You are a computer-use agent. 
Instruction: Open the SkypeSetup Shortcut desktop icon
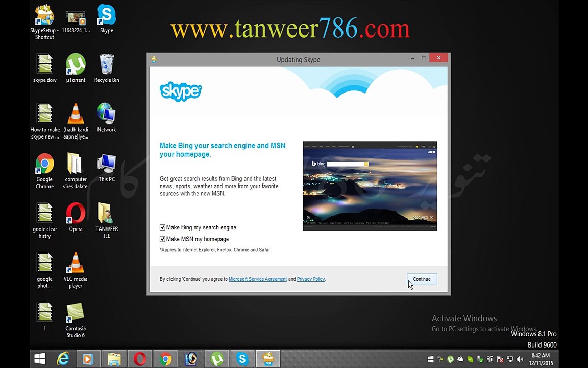click(x=44, y=21)
